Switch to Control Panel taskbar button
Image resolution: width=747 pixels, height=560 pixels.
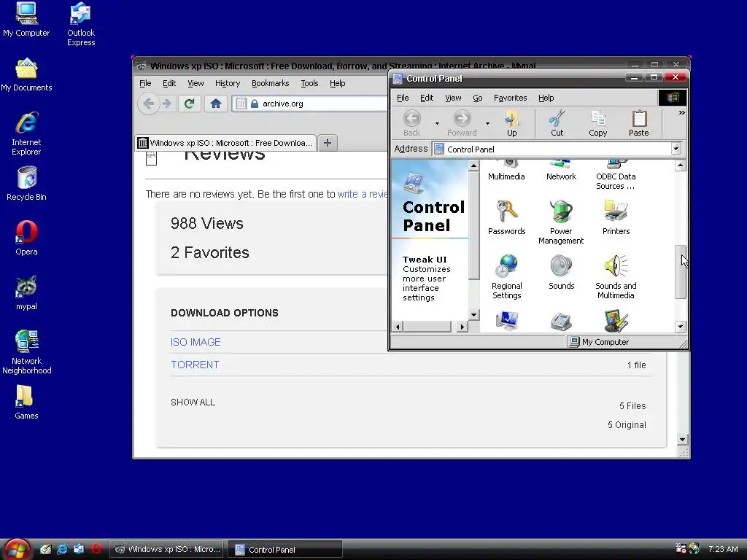[x=285, y=550]
